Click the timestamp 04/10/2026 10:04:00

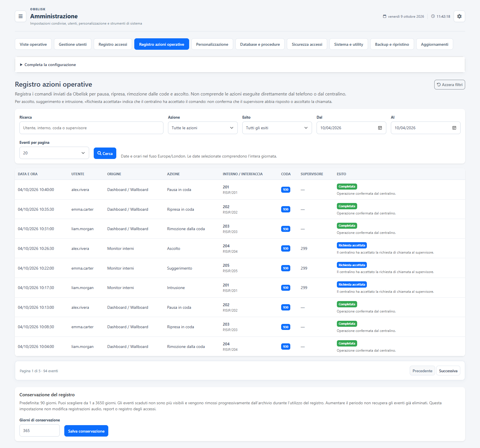click(x=36, y=347)
